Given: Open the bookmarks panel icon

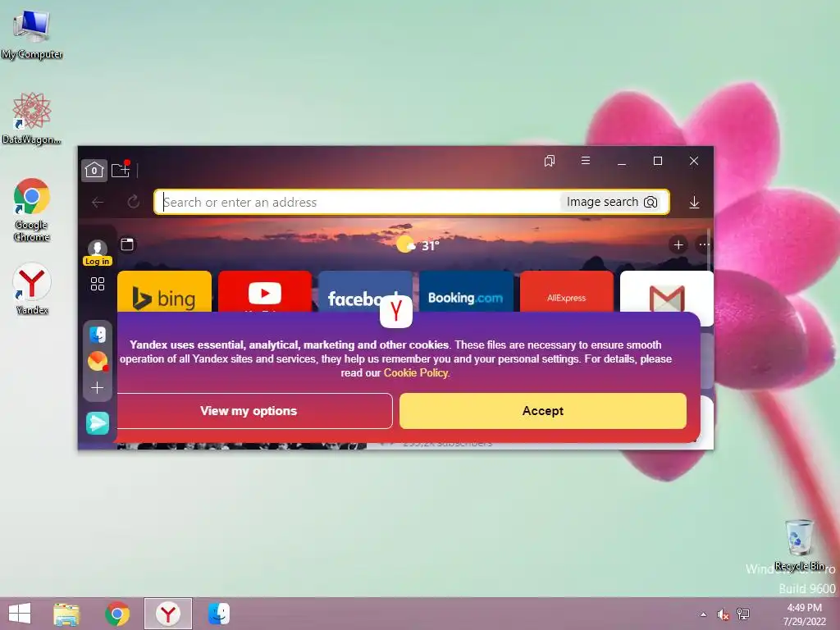Looking at the screenshot, I should click(550, 161).
